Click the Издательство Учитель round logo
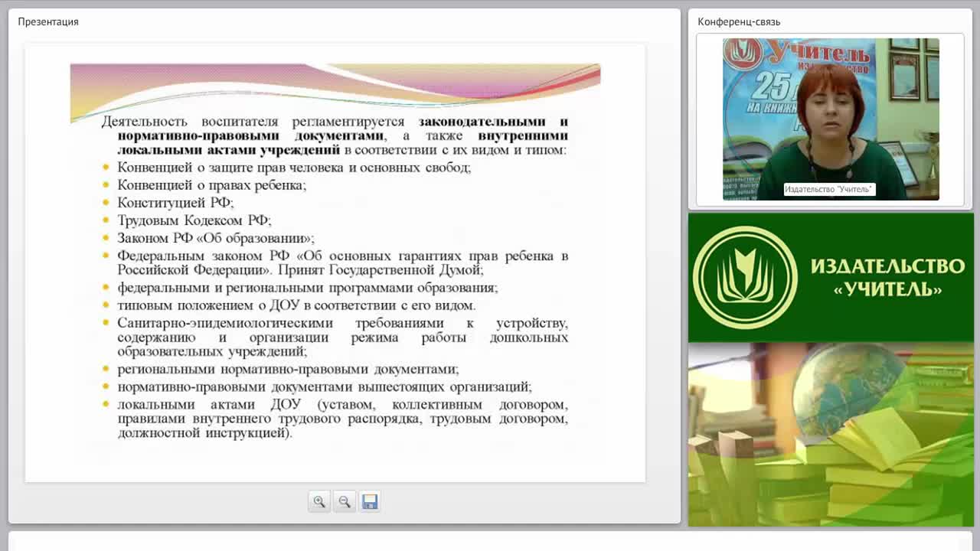The width and height of the screenshot is (980, 551). (x=745, y=277)
